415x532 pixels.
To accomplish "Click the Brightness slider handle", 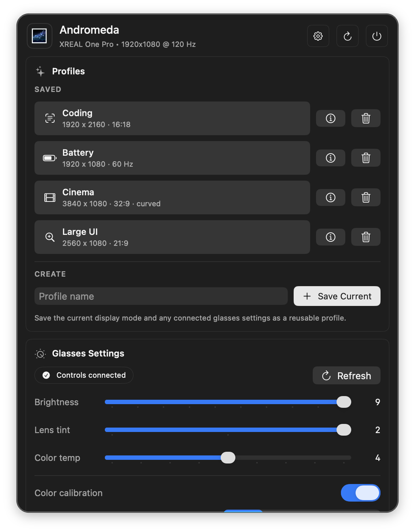I will [344, 402].
